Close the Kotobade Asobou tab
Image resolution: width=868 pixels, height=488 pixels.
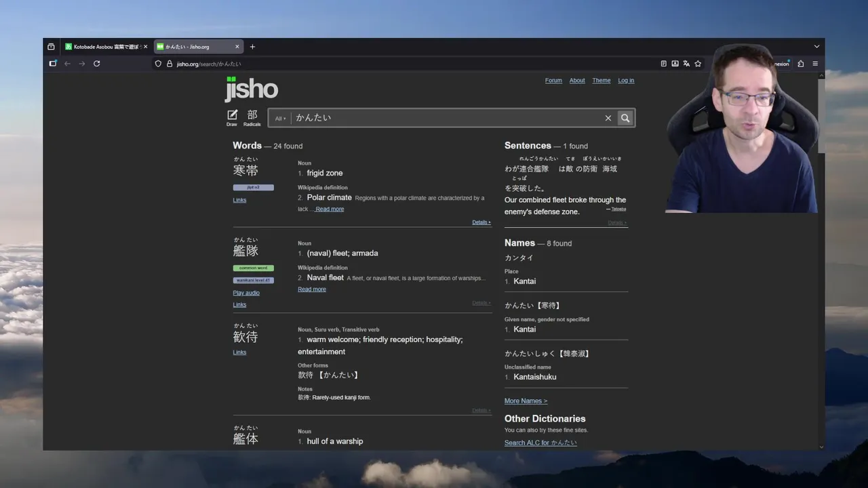(145, 47)
